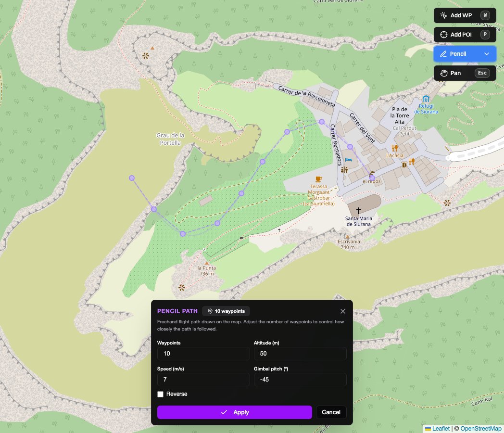Viewport: 504px width, 433px height.
Task: Click the Speed (m/s) input field
Action: [203, 380]
